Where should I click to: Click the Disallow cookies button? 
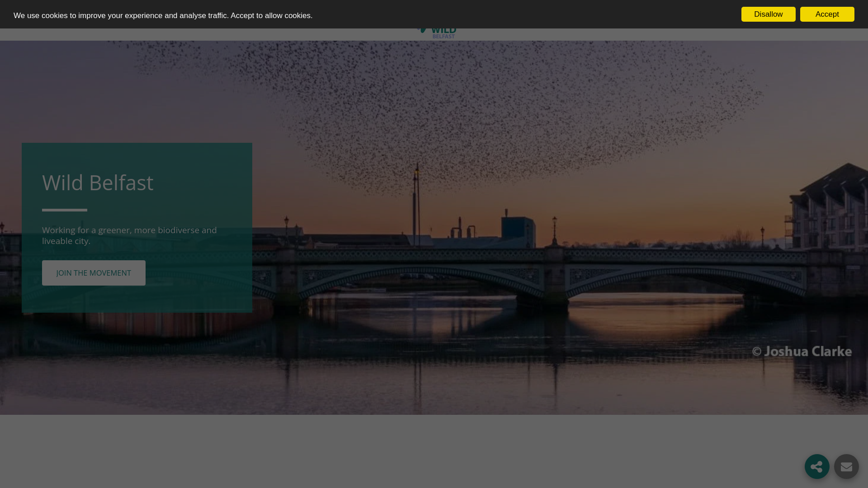pos(768,14)
